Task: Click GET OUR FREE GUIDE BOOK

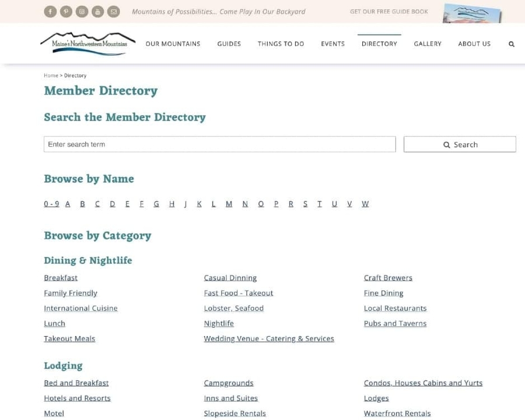Action: [388, 11]
